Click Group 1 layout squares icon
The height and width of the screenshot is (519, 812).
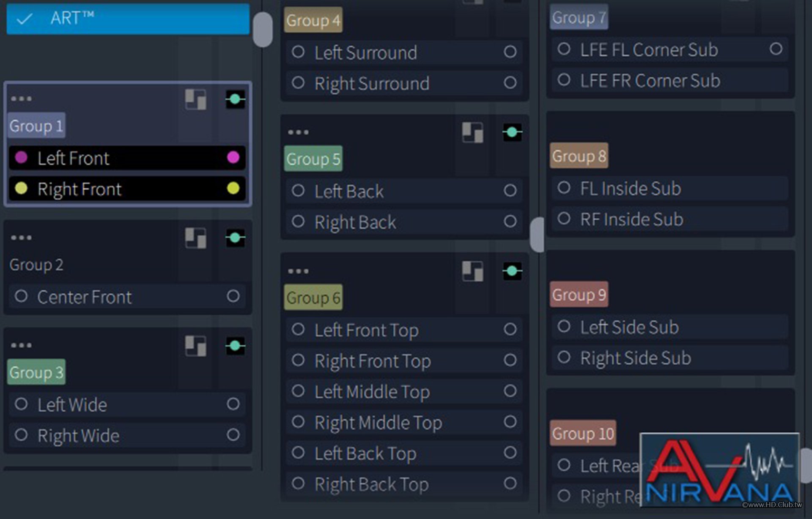click(195, 100)
